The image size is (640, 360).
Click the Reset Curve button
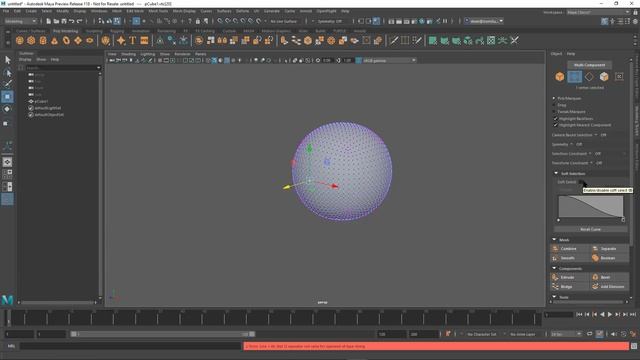(590, 229)
